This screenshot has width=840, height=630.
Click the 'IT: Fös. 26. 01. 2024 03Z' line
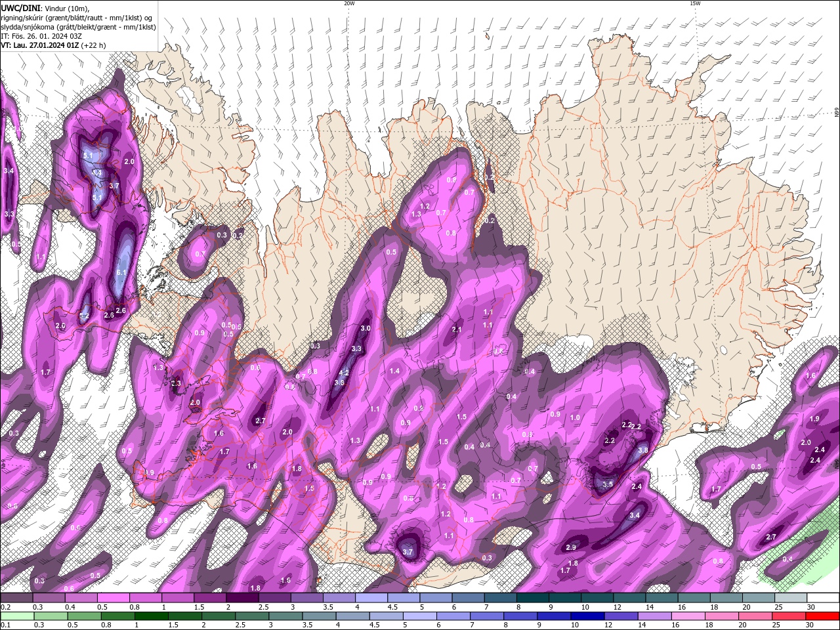tap(41, 35)
